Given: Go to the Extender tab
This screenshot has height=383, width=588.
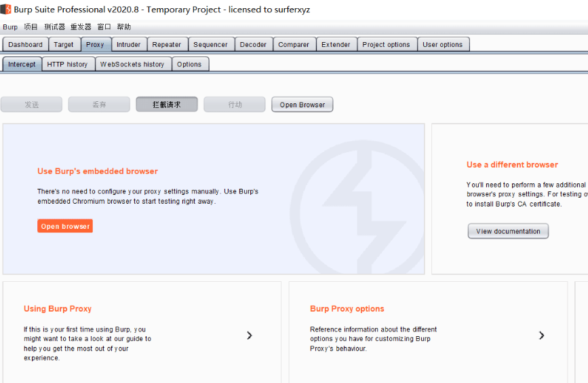Looking at the screenshot, I should click(336, 44).
